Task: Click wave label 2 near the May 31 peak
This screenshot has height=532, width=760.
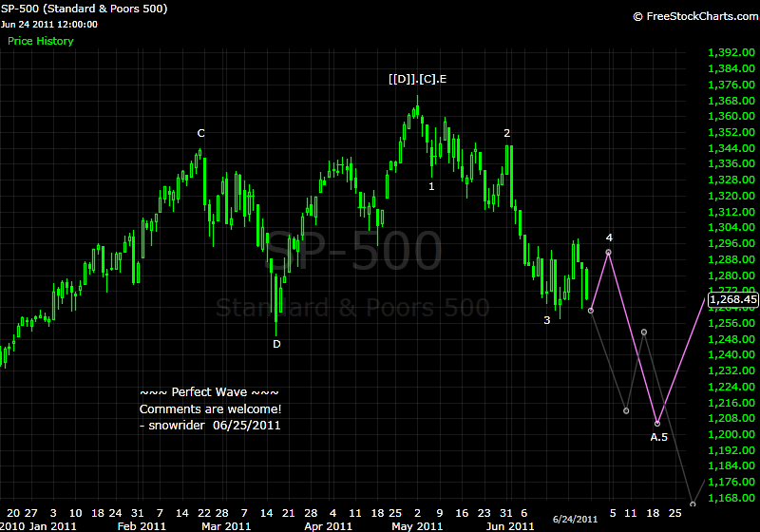Action: pyautogui.click(x=507, y=133)
